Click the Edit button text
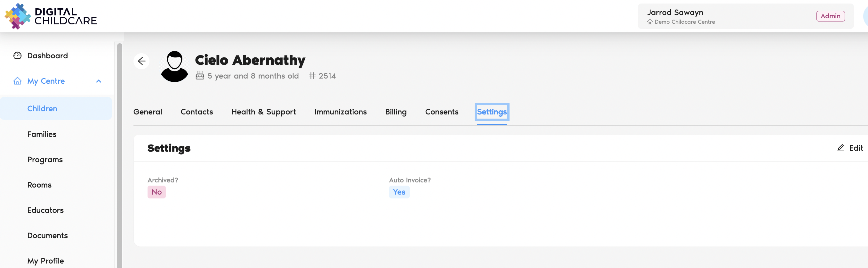Screen dimensions: 868x268 [x=856, y=148]
